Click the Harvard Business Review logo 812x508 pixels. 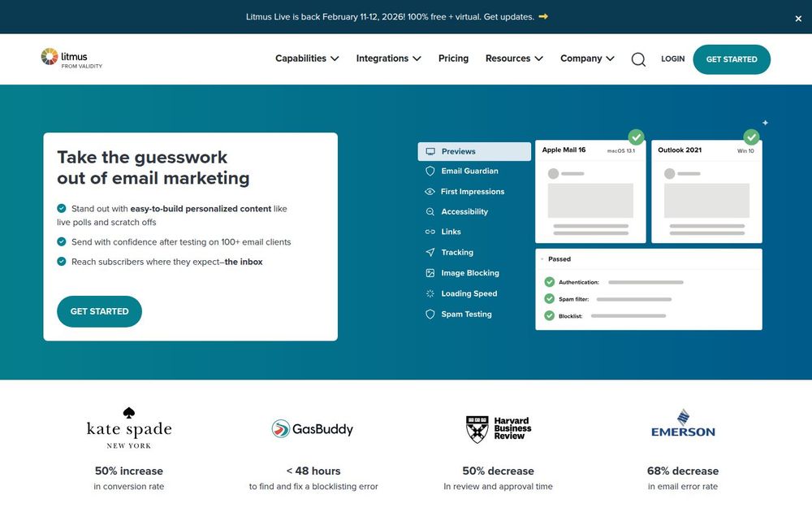[499, 428]
